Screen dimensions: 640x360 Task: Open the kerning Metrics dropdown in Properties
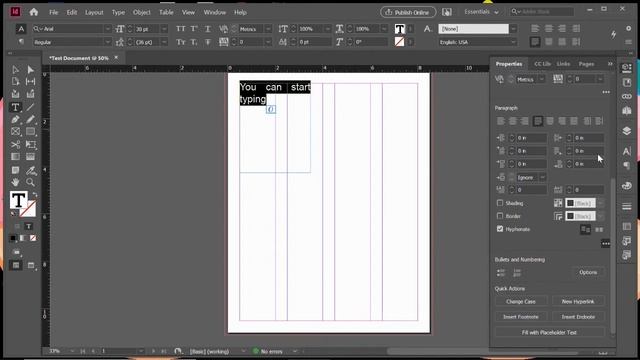[542, 79]
